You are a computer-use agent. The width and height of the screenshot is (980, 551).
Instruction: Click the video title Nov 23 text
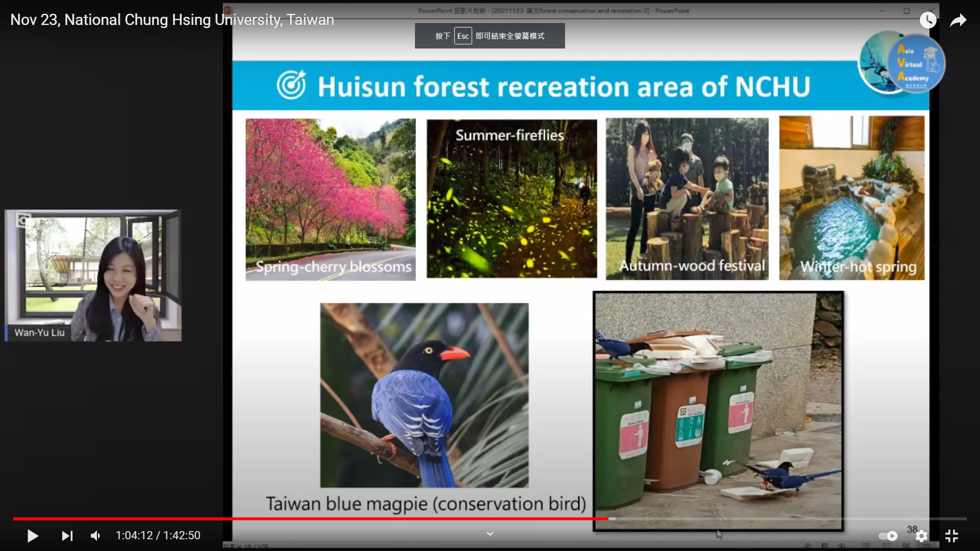172,20
